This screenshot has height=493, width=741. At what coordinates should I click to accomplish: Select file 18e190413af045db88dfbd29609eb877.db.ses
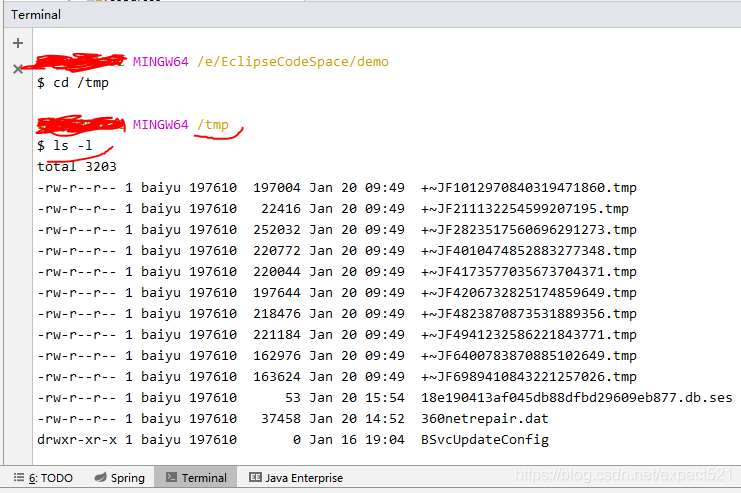click(577, 398)
